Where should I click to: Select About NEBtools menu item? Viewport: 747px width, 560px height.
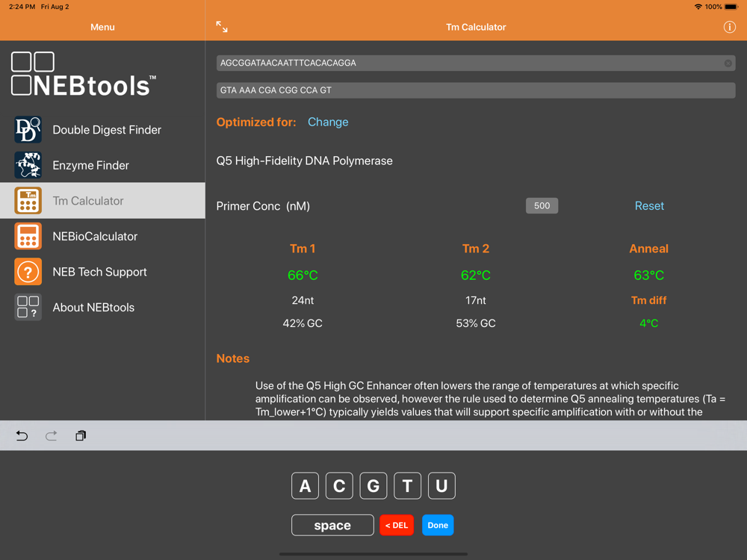pyautogui.click(x=102, y=307)
